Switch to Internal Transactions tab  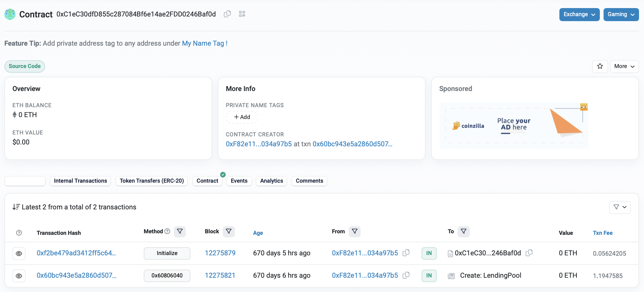[80, 181]
